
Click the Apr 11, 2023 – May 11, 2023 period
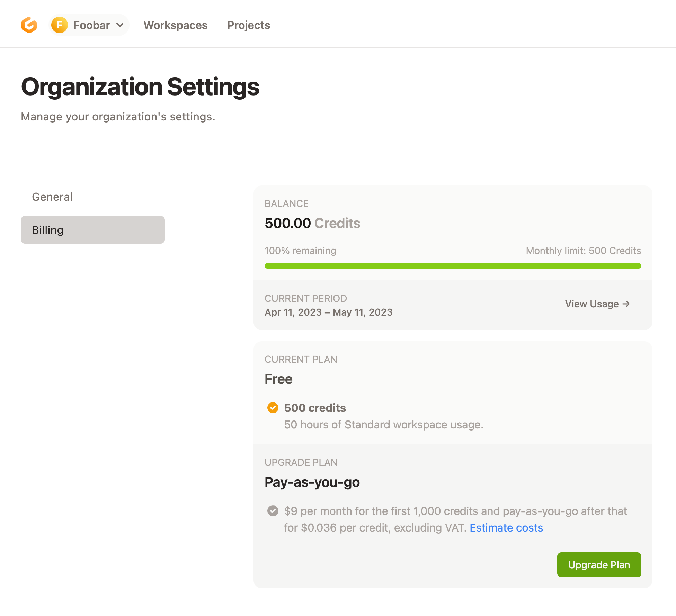(x=329, y=312)
